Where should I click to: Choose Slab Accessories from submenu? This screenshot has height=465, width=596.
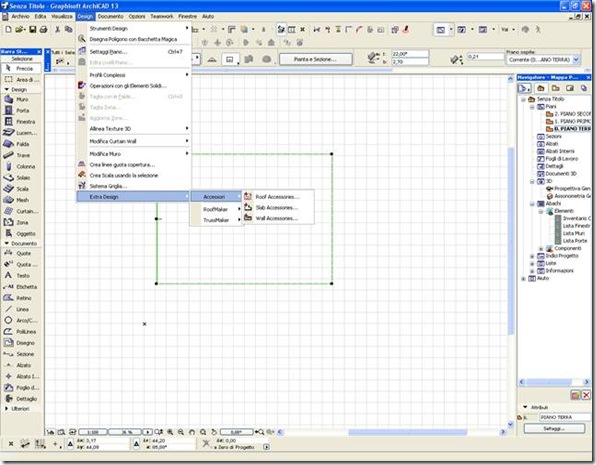coord(277,208)
